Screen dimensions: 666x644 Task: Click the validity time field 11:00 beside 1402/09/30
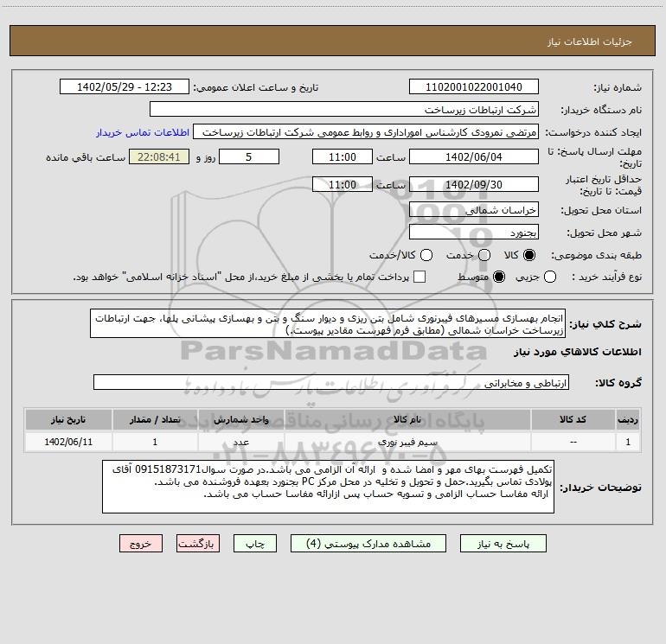pos(343,184)
